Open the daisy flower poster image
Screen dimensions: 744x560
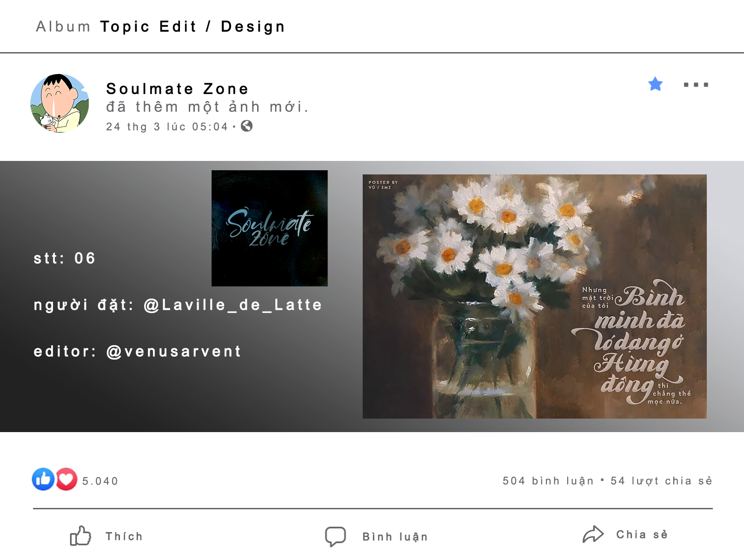click(535, 296)
